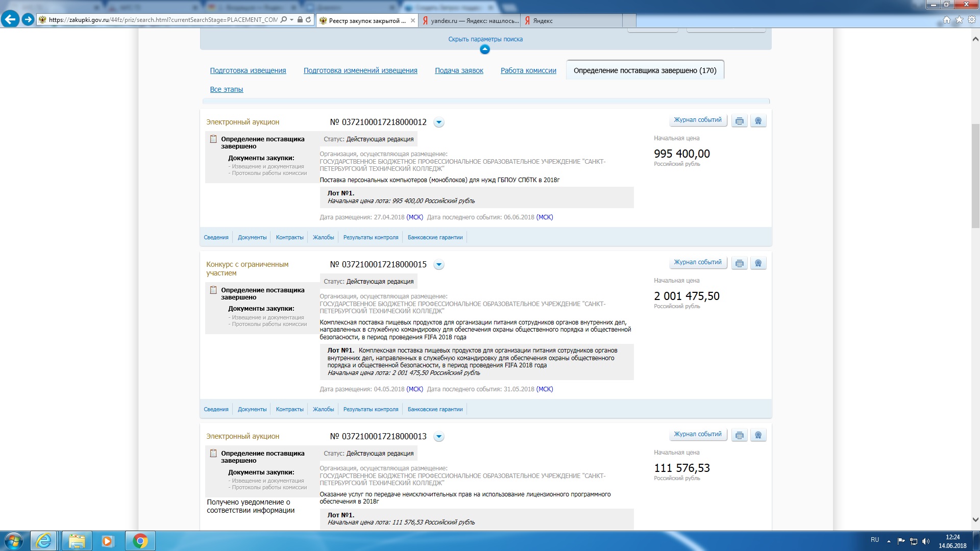Collapse search parameters with round arrow icon
The height and width of the screenshot is (551, 980).
click(x=485, y=49)
